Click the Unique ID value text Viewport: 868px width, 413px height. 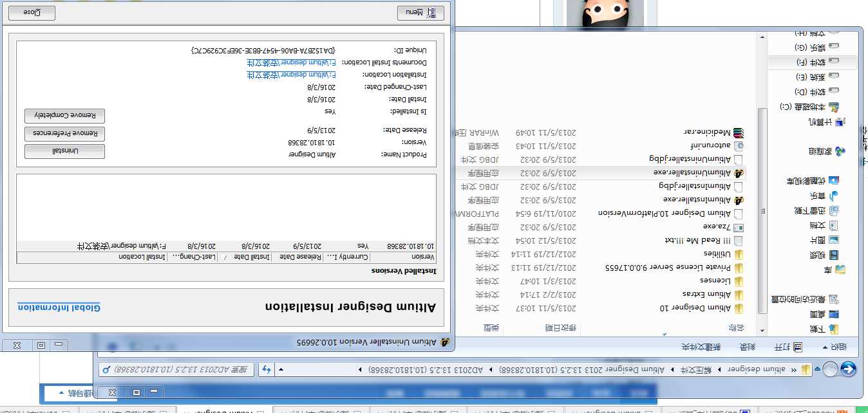(264, 50)
